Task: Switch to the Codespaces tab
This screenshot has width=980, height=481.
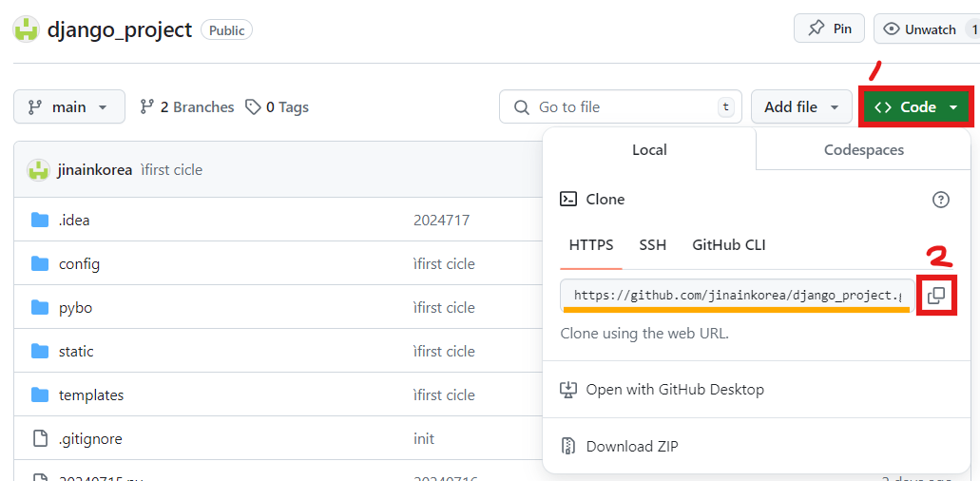Action: (864, 149)
